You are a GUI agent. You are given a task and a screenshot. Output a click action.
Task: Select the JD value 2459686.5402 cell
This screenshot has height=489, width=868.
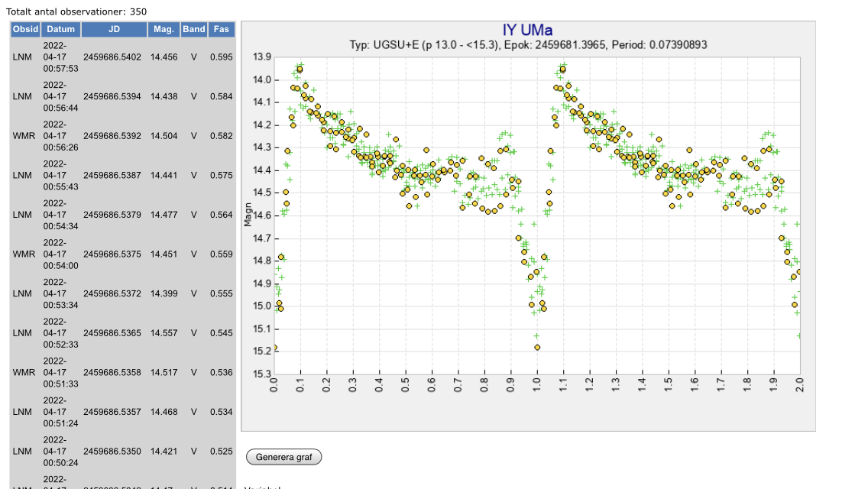112,57
